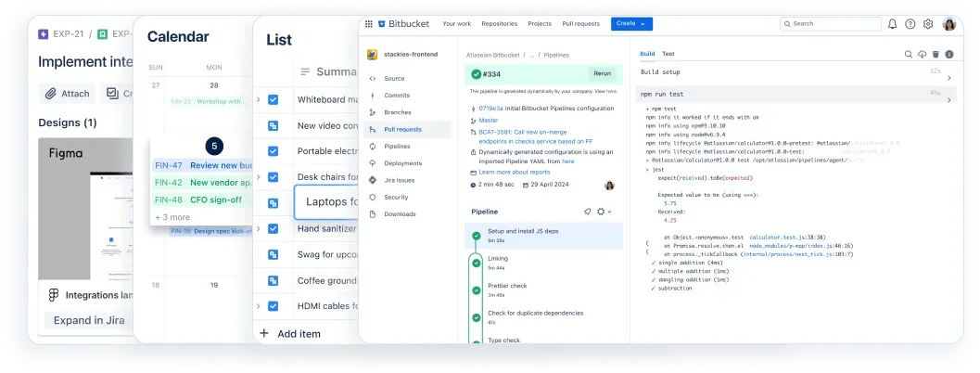Viewport: 980px width, 373px height.
Task: Select the Setup and install JS deps step
Action: pos(543,236)
